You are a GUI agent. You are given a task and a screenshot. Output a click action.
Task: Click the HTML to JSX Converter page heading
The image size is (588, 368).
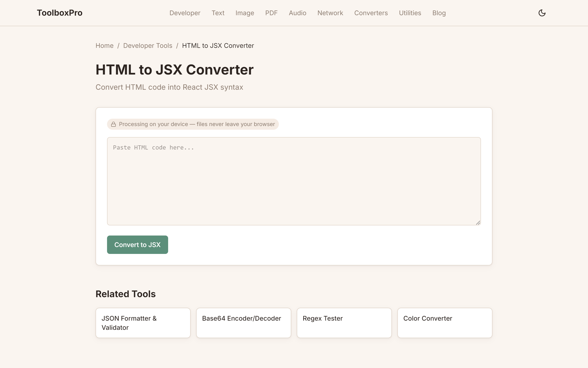tap(175, 70)
